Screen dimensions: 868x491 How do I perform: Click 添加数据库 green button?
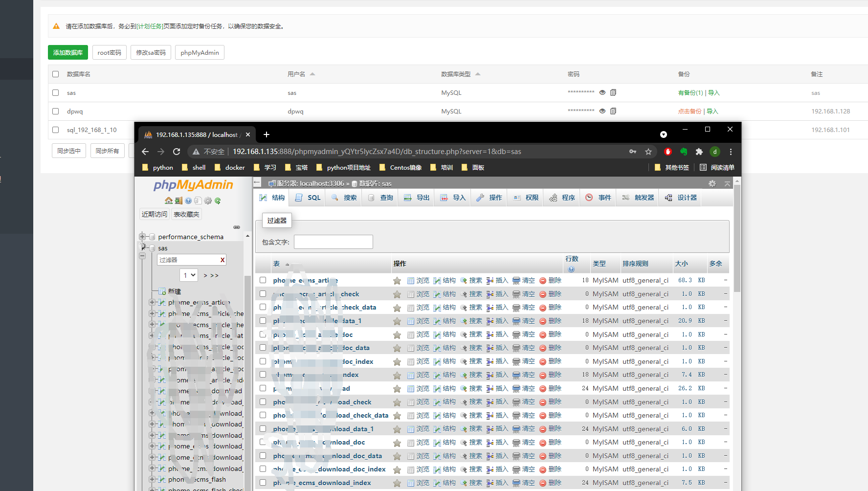point(68,52)
